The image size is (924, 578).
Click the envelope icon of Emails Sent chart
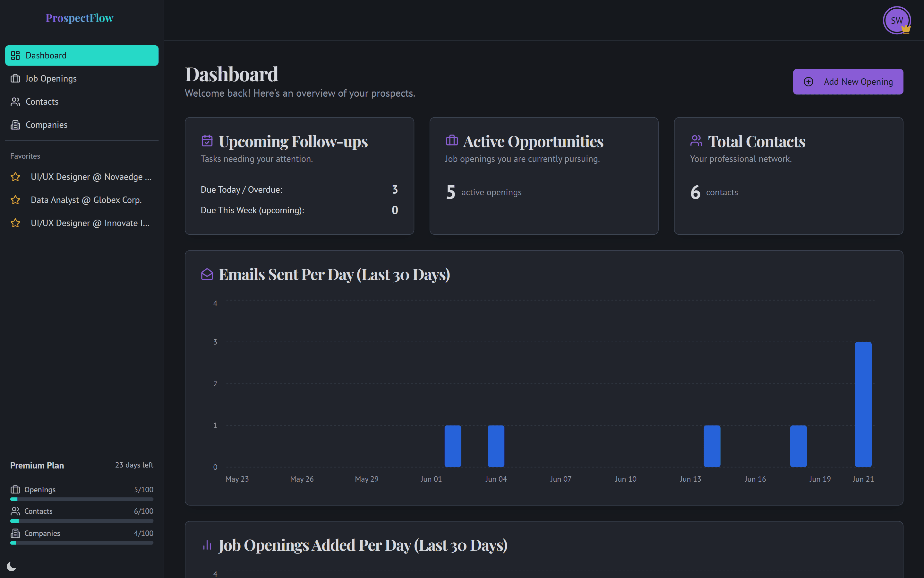(207, 274)
